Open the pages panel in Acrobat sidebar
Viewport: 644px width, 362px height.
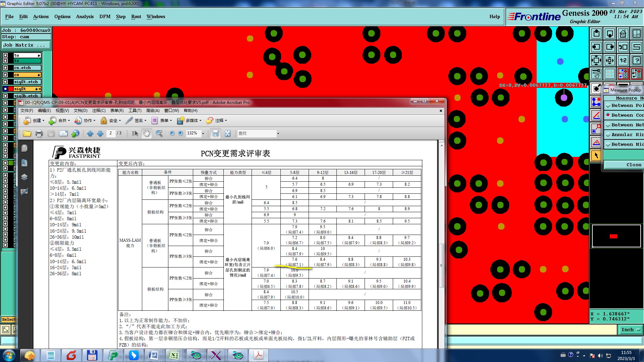(24, 148)
